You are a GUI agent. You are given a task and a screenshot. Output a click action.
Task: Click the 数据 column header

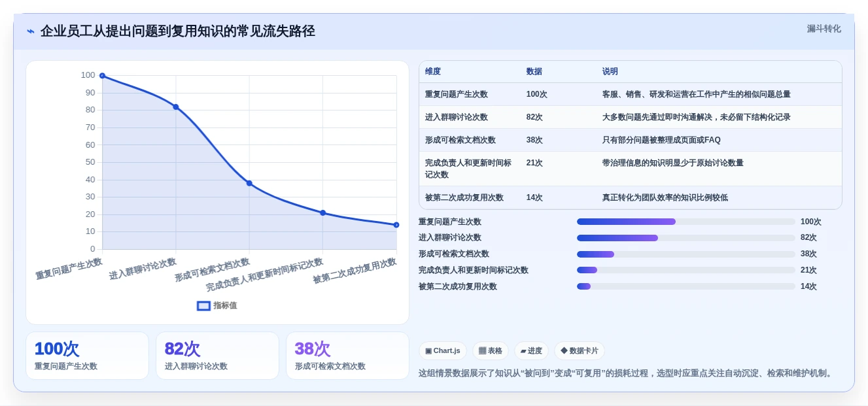tap(534, 71)
